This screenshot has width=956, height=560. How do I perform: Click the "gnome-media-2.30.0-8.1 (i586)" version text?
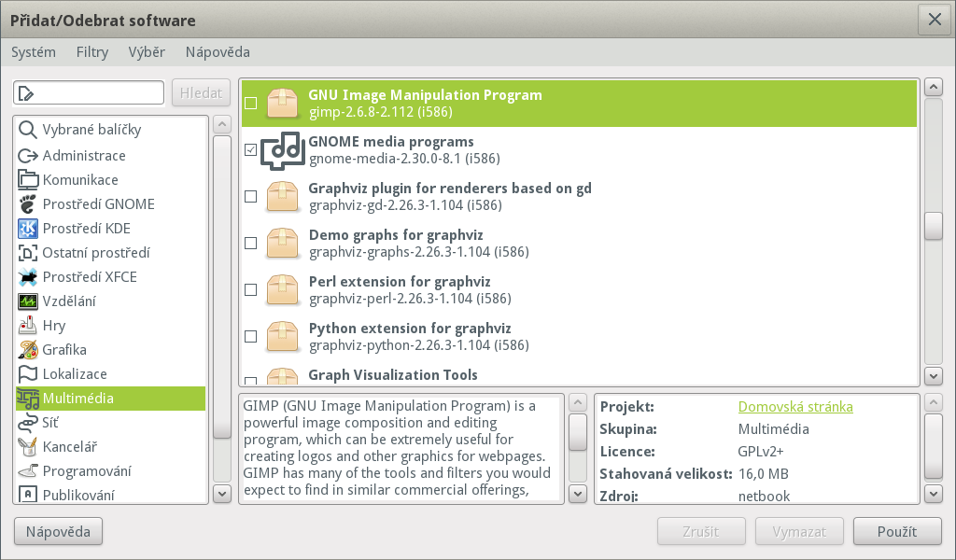404,159
